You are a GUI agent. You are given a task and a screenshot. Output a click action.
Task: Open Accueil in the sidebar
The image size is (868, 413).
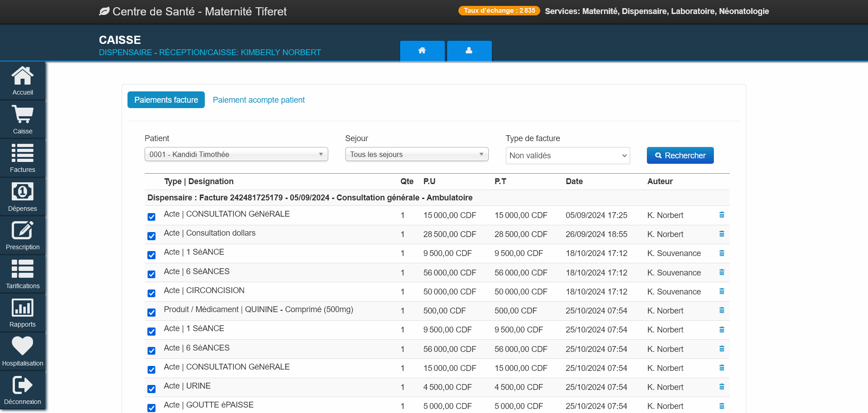pos(23,81)
